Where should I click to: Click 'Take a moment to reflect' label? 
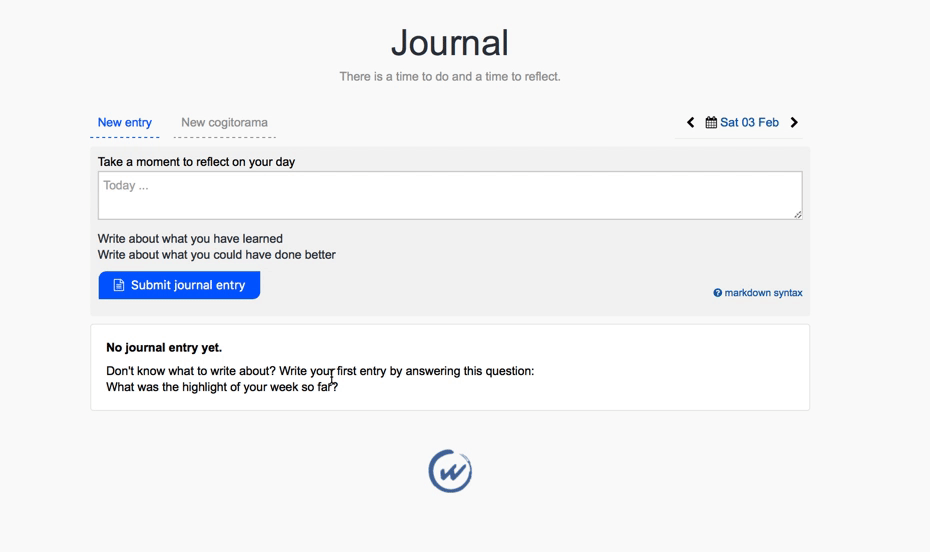pyautogui.click(x=196, y=162)
